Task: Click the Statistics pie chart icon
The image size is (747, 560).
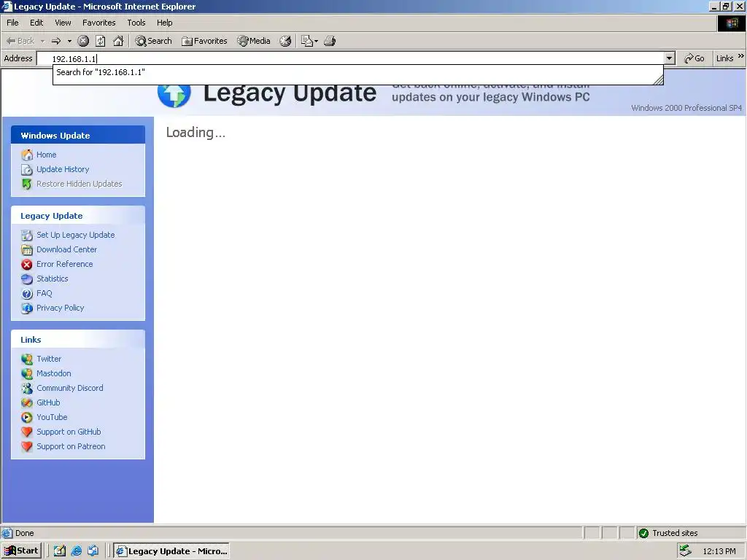Action: [27, 279]
